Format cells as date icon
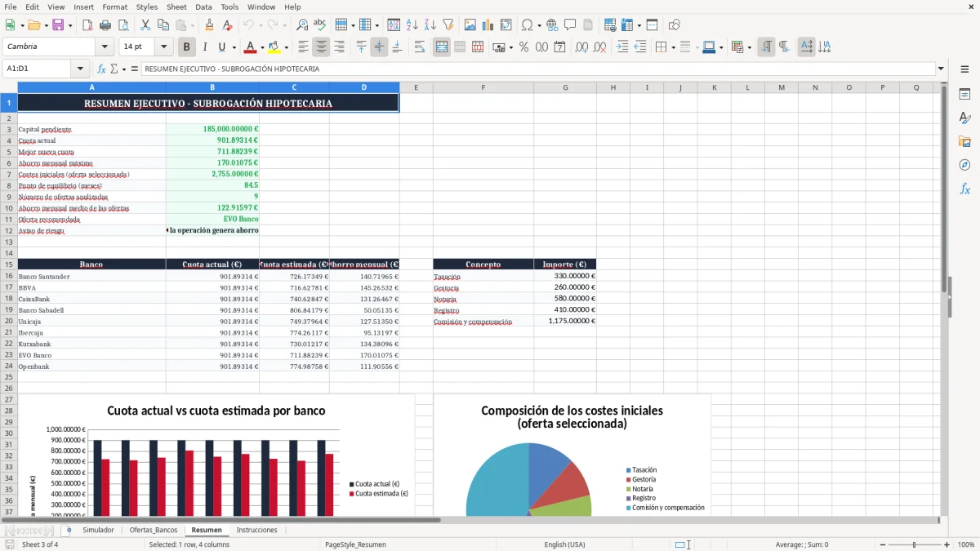980x551 pixels. pos(559,47)
